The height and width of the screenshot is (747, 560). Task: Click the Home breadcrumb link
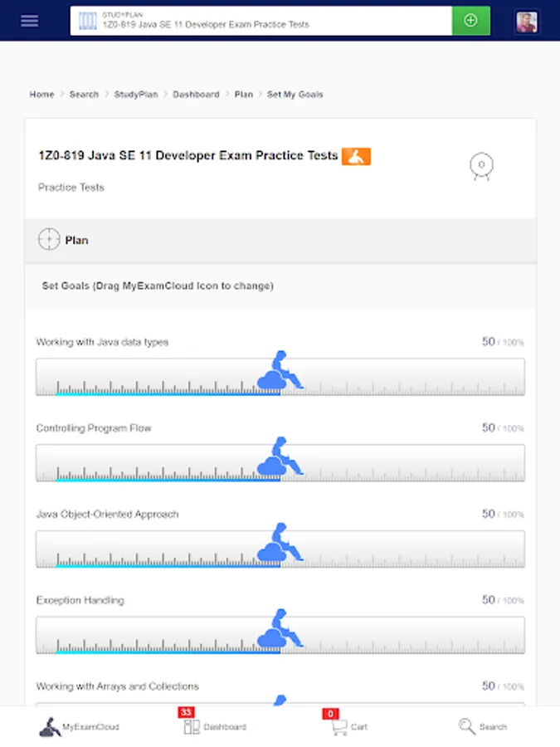click(41, 95)
